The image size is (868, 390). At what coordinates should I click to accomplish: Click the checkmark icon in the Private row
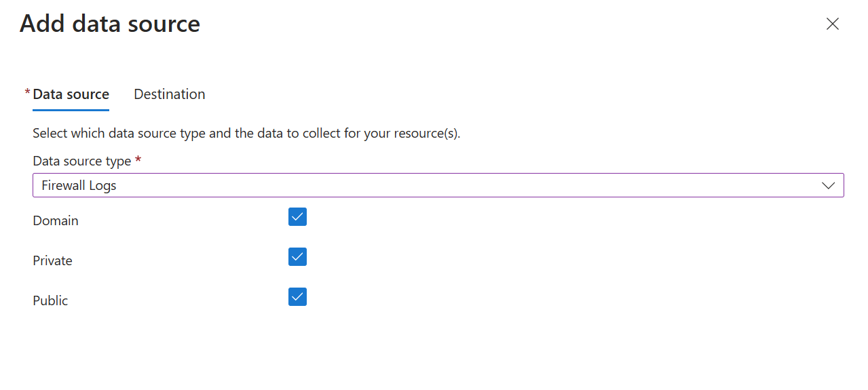point(297,257)
